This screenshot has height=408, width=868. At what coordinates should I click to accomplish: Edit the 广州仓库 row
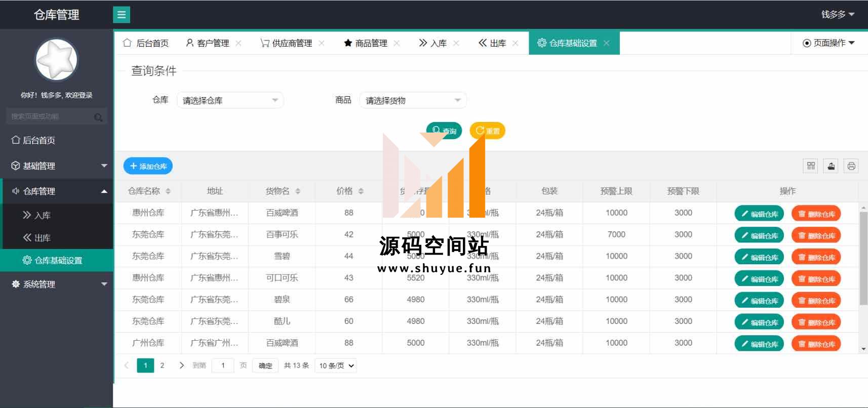pos(759,344)
